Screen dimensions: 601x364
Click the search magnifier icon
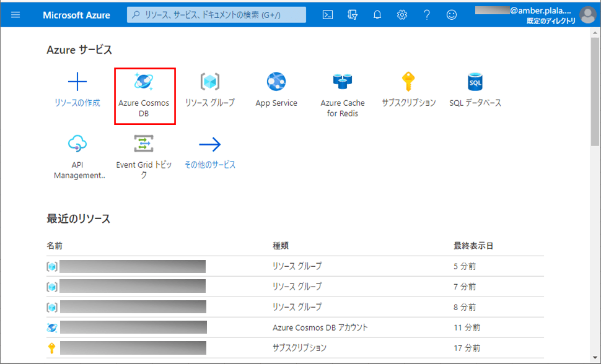[x=136, y=15]
